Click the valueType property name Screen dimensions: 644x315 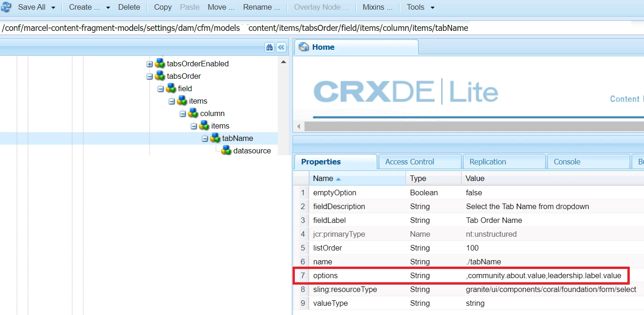330,303
